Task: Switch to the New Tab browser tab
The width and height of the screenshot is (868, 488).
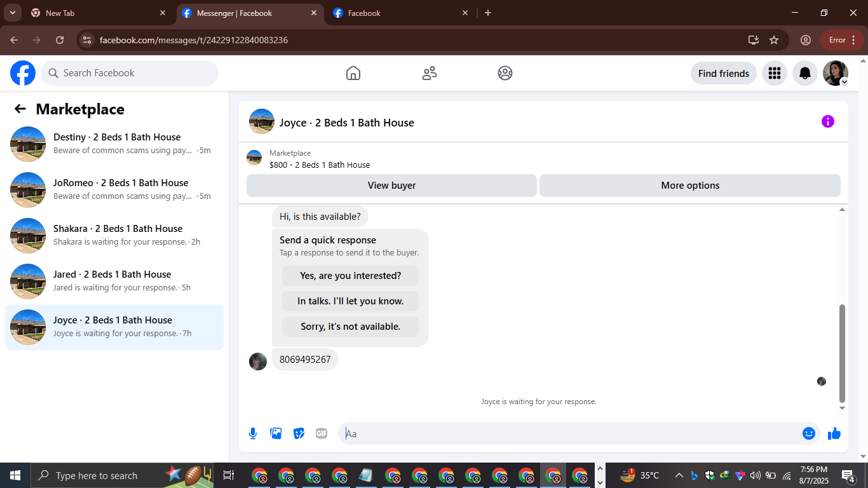Action: click(98, 13)
